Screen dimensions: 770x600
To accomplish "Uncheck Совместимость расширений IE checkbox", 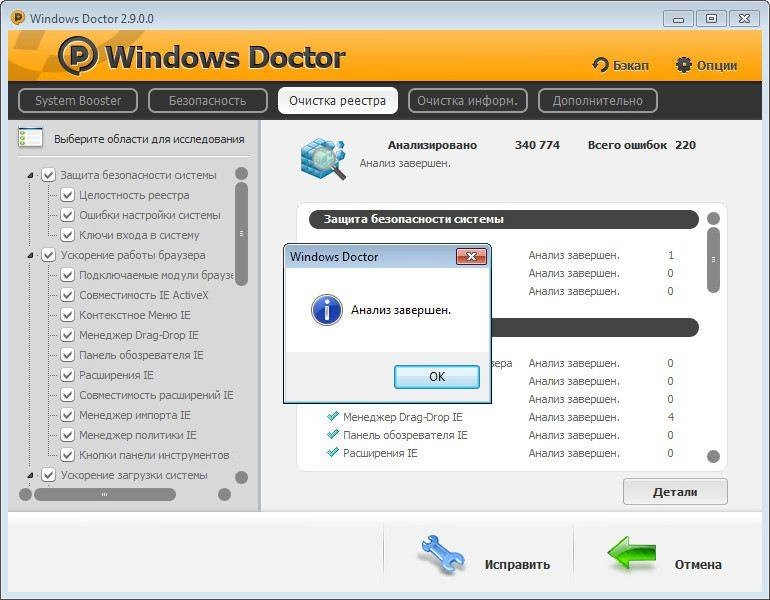I will click(x=67, y=395).
